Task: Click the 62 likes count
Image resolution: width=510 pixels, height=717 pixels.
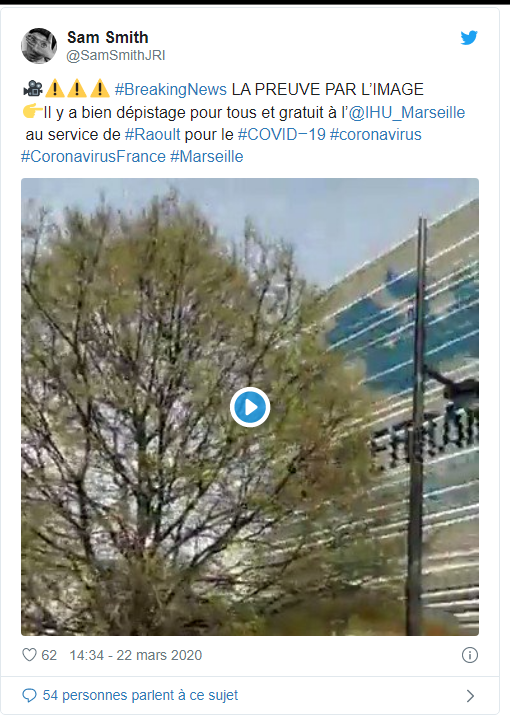Action: (x=49, y=655)
